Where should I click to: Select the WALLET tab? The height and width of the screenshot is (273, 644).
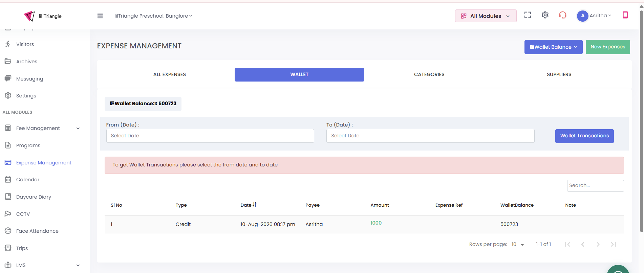(x=299, y=74)
